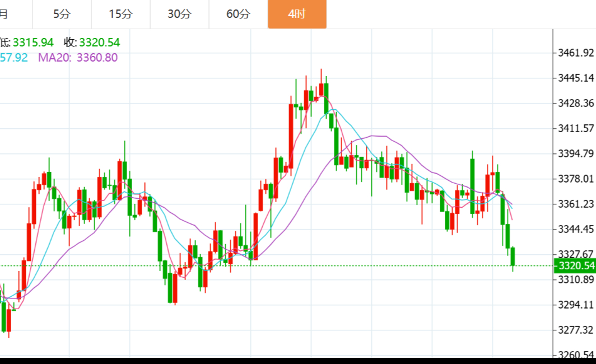Click the 3445.14 price axis label
This screenshot has height=364, width=596.
click(x=575, y=78)
